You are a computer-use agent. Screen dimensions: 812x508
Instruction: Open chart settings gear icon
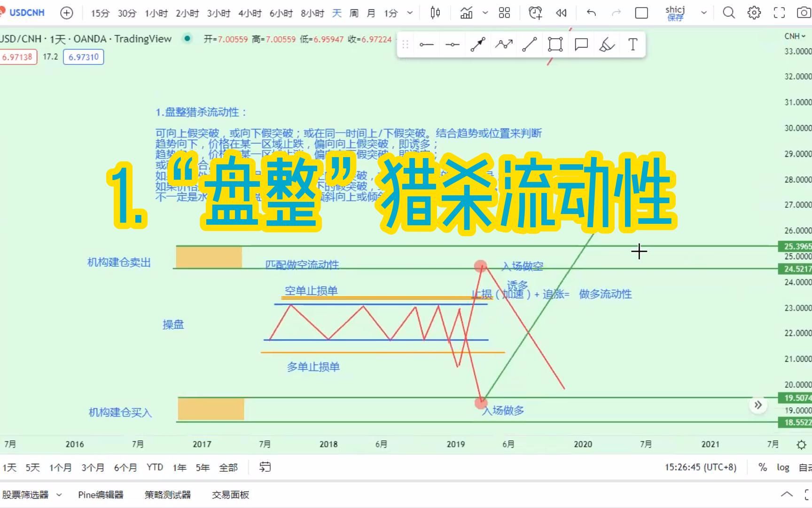754,13
